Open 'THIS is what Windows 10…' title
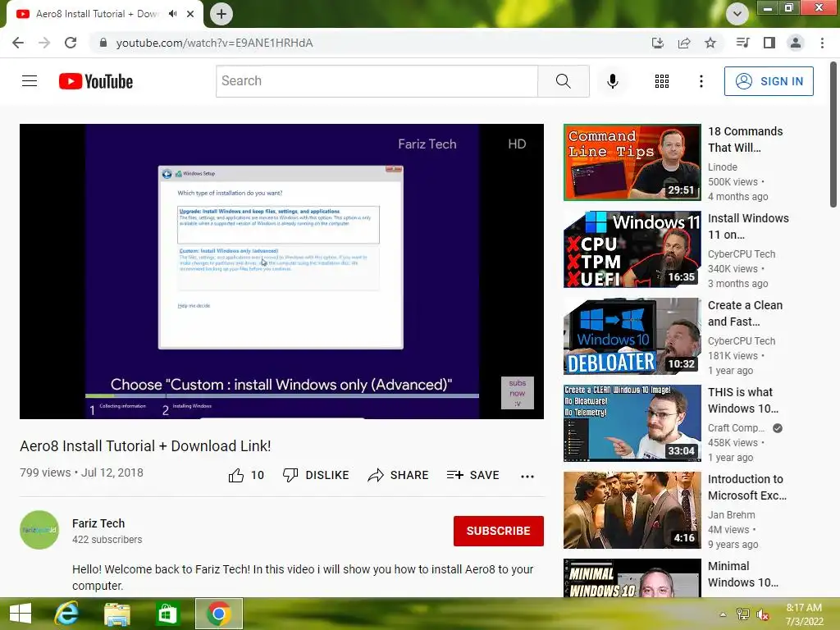840x630 pixels. pyautogui.click(x=743, y=400)
